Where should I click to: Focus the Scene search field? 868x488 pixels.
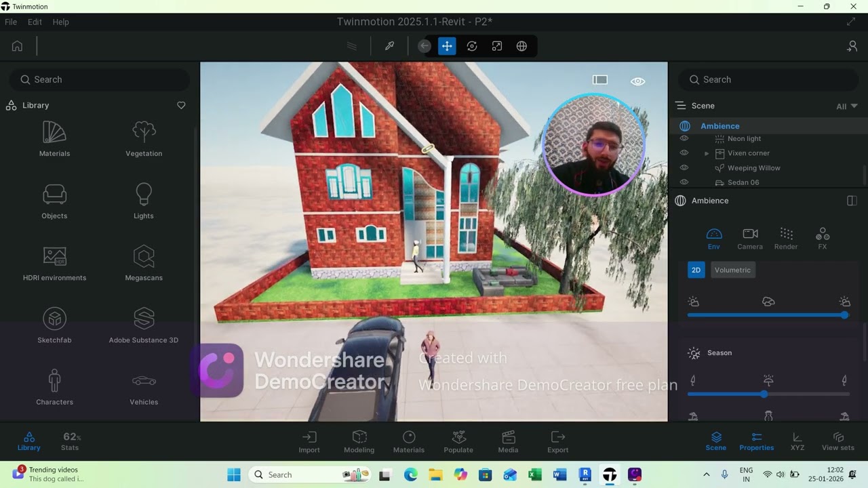point(768,79)
